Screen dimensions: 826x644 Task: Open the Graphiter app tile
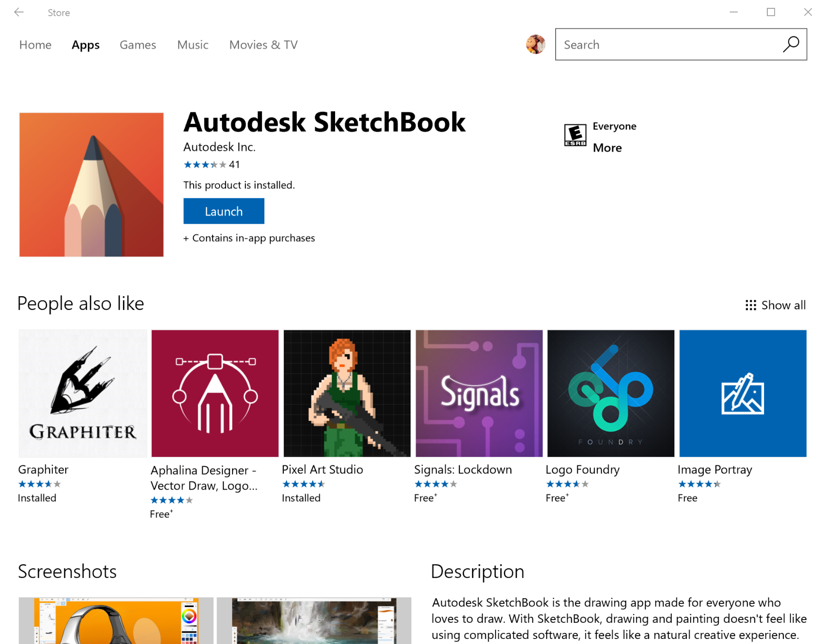[83, 393]
